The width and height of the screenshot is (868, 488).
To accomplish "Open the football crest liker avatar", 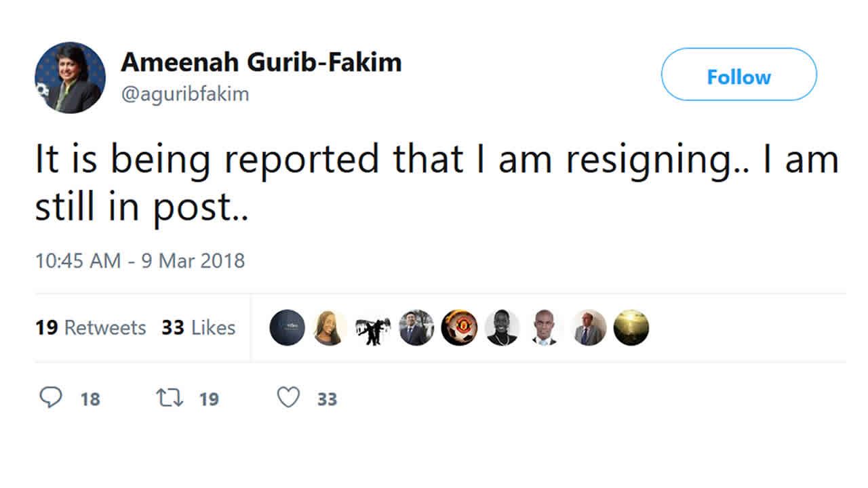I will pos(459,328).
